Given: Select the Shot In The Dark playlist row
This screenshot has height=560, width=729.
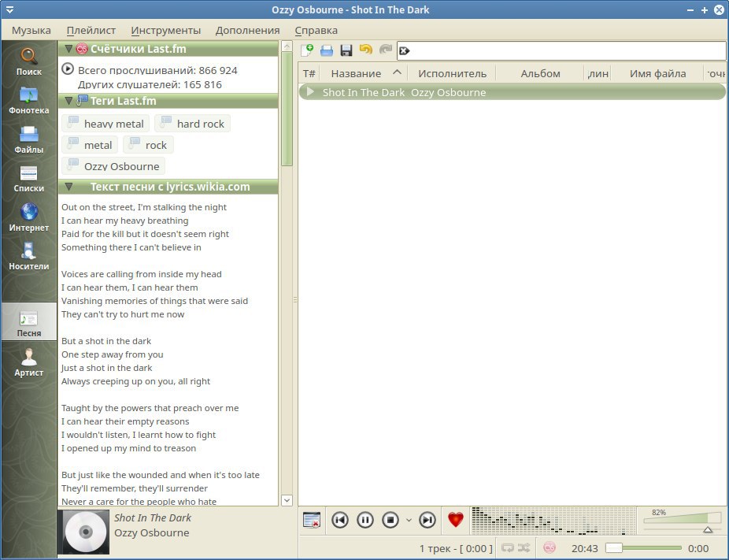Looking at the screenshot, I should (512, 92).
